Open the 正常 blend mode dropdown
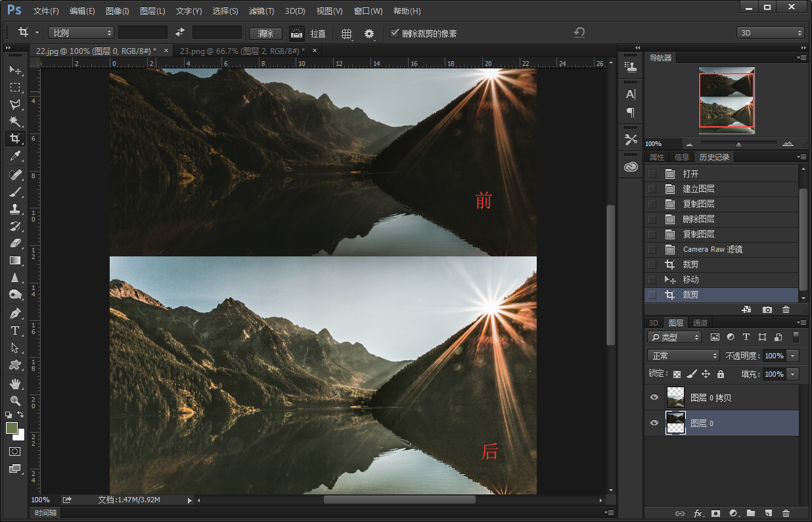Screen dimensions: 812x522 [683, 356]
